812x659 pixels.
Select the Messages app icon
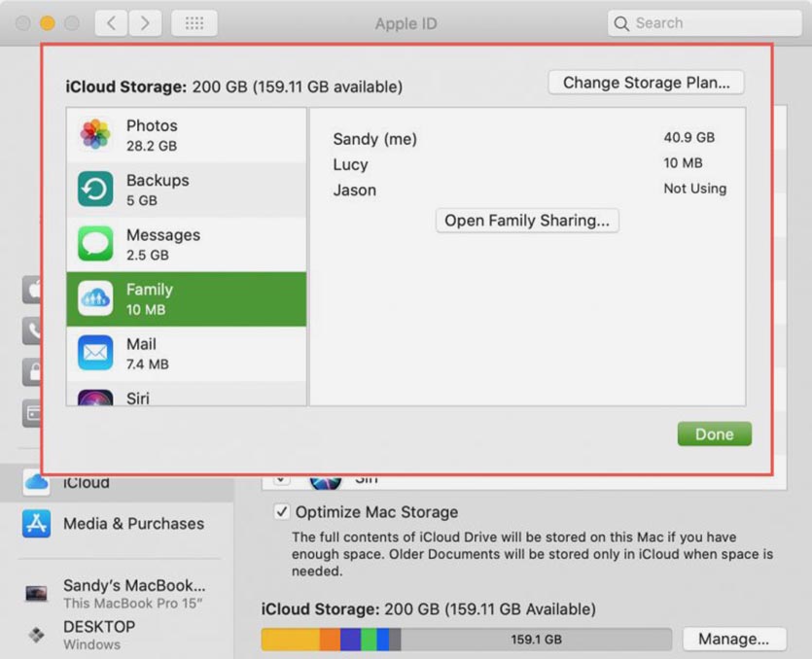[95, 244]
